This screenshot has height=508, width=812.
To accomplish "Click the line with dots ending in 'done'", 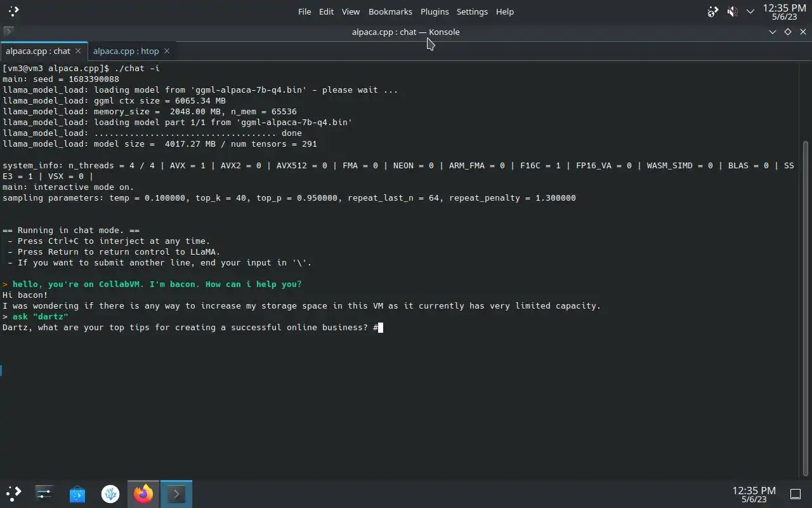I will point(152,133).
